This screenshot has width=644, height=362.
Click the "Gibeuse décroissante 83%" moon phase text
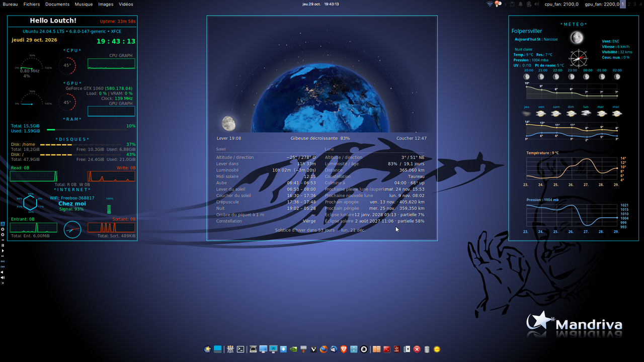[320, 138]
